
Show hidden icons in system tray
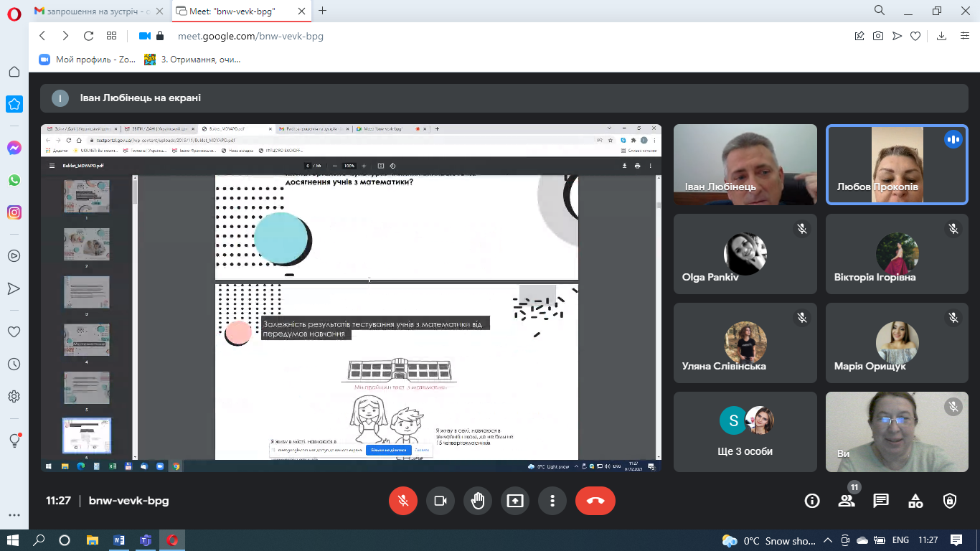click(x=827, y=540)
